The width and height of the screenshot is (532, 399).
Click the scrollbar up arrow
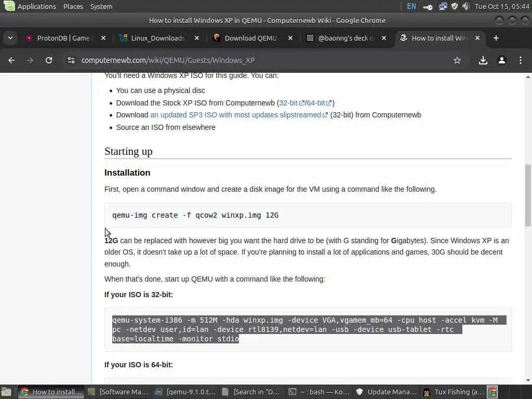528,77
